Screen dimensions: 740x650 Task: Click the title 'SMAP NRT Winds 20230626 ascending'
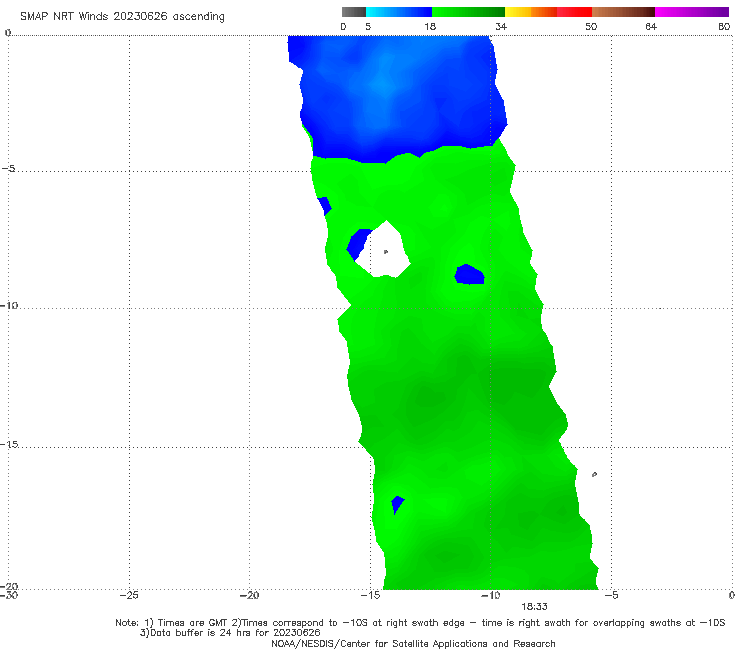122,16
